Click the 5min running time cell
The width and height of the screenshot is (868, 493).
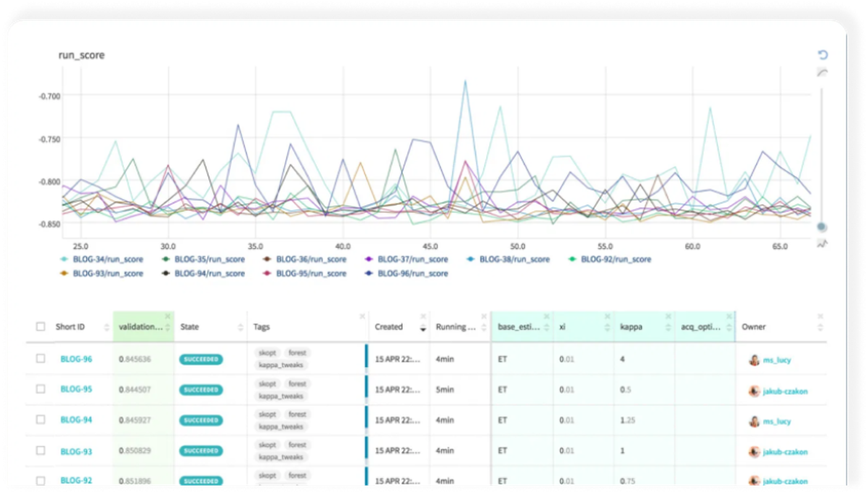[x=445, y=390]
